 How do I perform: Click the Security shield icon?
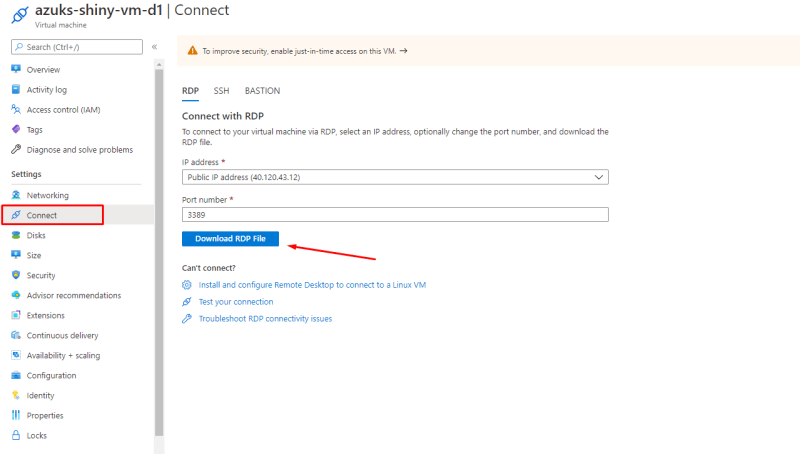click(16, 275)
